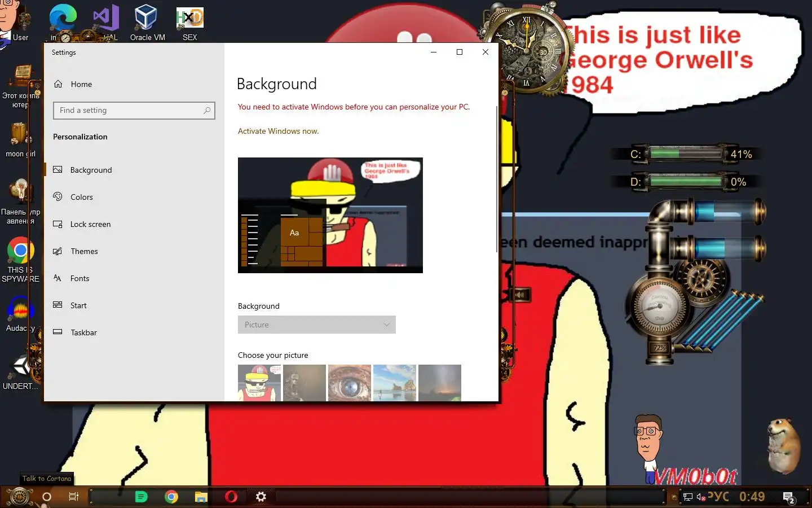
Task: Open the Oracle VM VirtualBox desktop icon
Action: pos(147,23)
